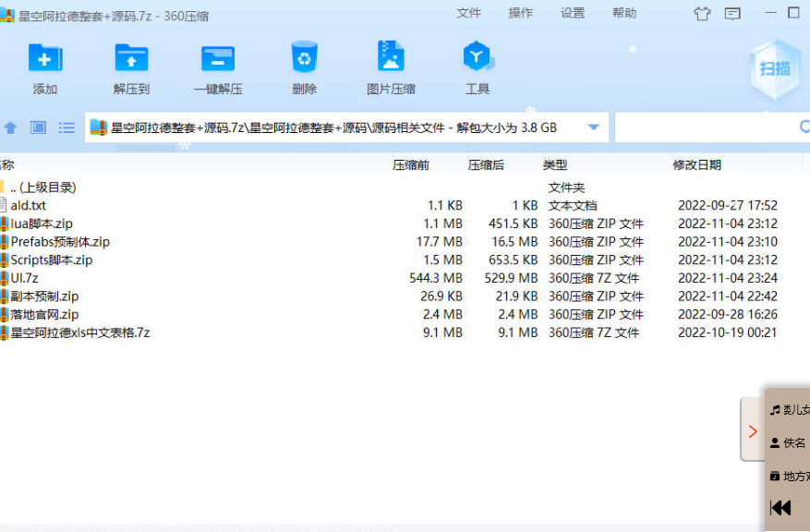Screen dimensions: 810x532
Task: Sort by the 压缩前 column header
Action: 411,164
